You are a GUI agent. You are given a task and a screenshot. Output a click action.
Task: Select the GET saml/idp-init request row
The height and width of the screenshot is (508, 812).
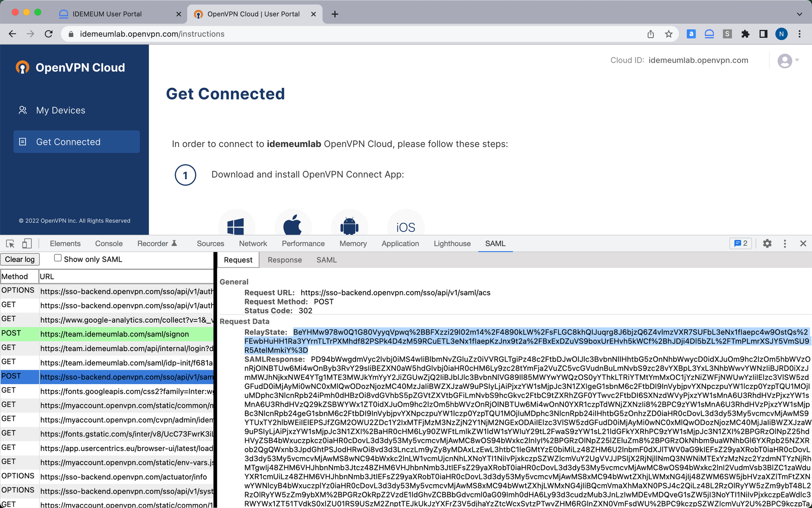(107, 362)
